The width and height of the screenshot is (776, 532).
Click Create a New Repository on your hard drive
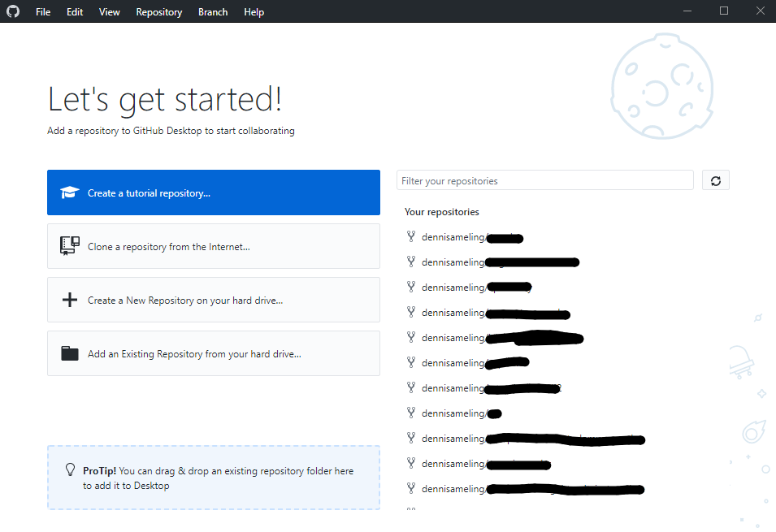(x=214, y=300)
